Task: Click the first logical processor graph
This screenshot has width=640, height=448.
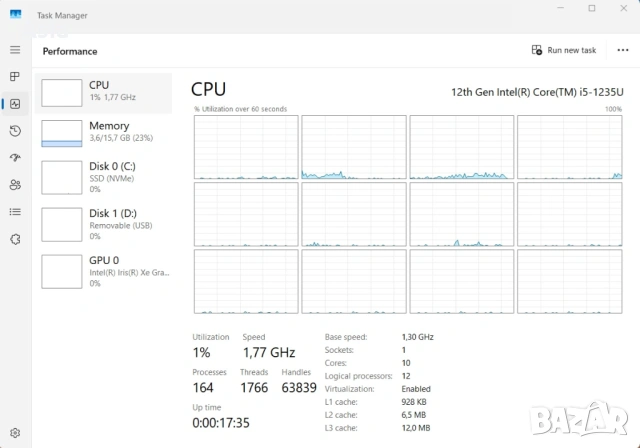Action: click(x=246, y=146)
